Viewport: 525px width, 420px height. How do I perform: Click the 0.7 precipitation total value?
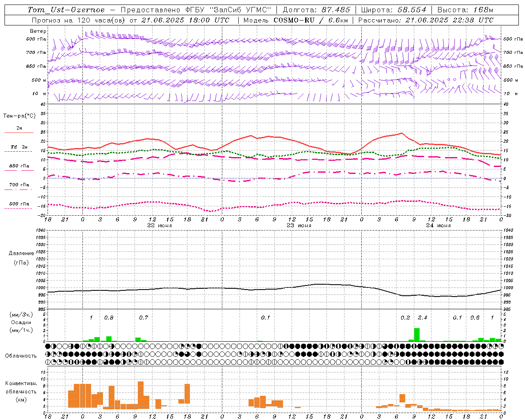pyautogui.click(x=143, y=317)
